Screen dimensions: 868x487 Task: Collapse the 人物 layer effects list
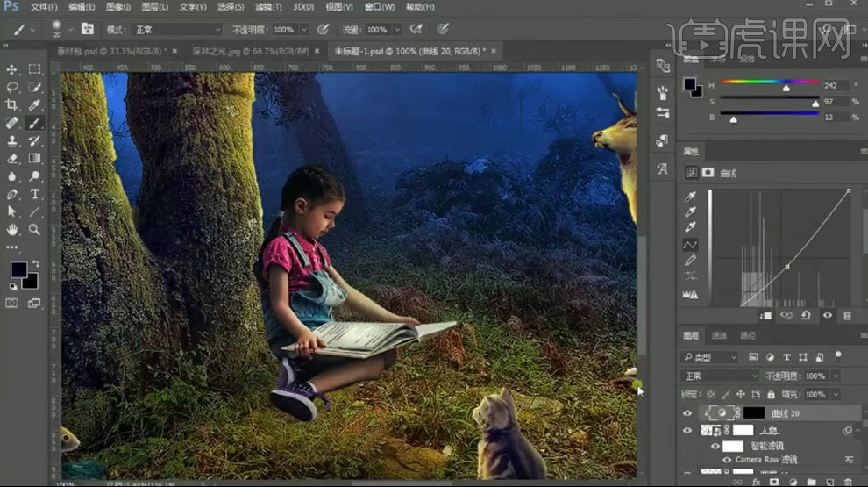pos(857,431)
